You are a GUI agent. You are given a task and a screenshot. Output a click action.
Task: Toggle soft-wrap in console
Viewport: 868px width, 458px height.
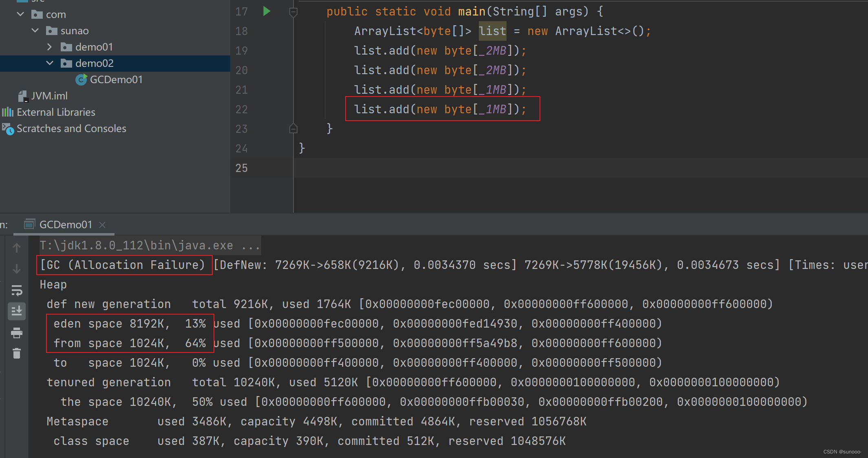coord(17,290)
